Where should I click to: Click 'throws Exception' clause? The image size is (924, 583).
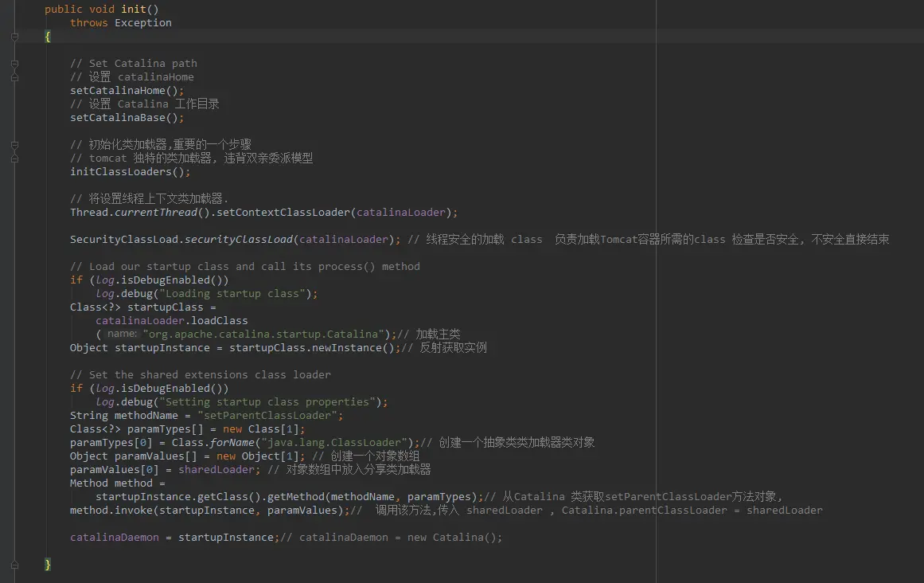pos(121,23)
